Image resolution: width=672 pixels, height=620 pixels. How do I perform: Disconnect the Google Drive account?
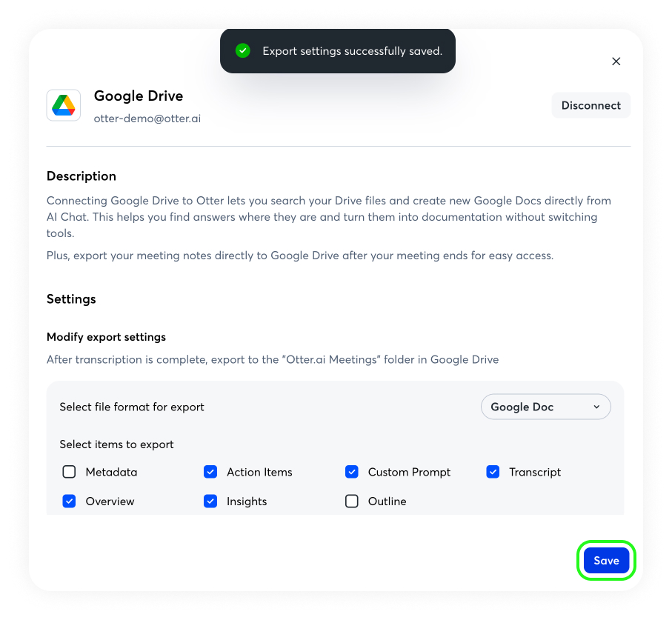591,105
